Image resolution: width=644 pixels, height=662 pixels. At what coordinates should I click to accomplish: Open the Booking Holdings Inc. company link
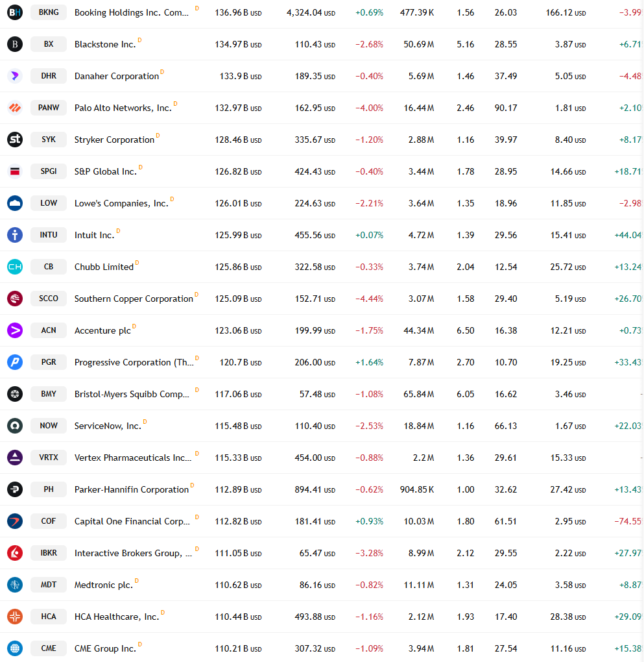(131, 13)
